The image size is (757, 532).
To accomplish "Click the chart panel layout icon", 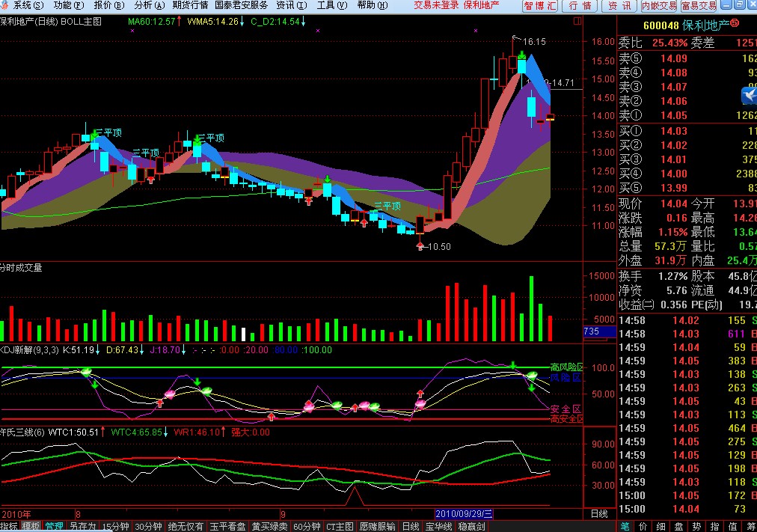I will click(577, 21).
